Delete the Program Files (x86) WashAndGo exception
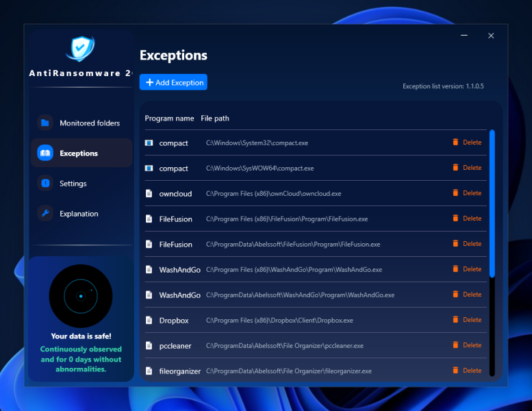The image size is (532, 411). 467,269
